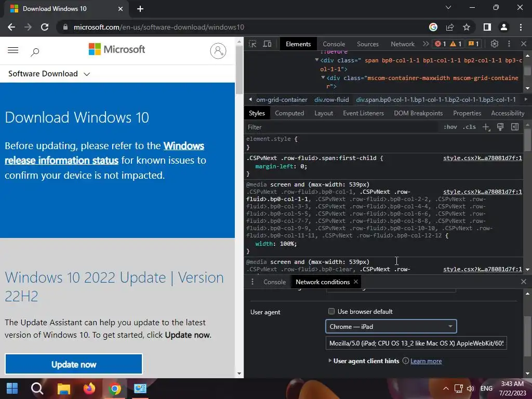Open the drawer three-dot menu
This screenshot has width=532, height=399.
[x=252, y=282]
